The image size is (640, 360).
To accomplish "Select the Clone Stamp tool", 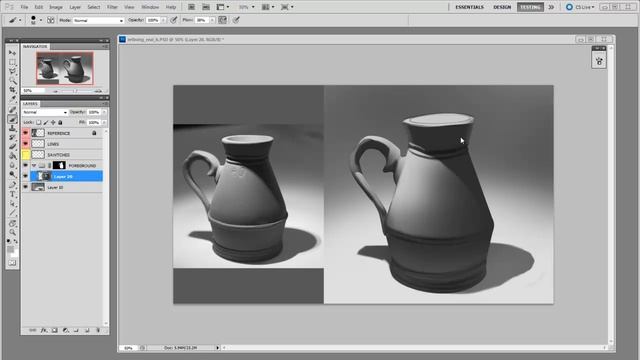I will click(x=12, y=128).
